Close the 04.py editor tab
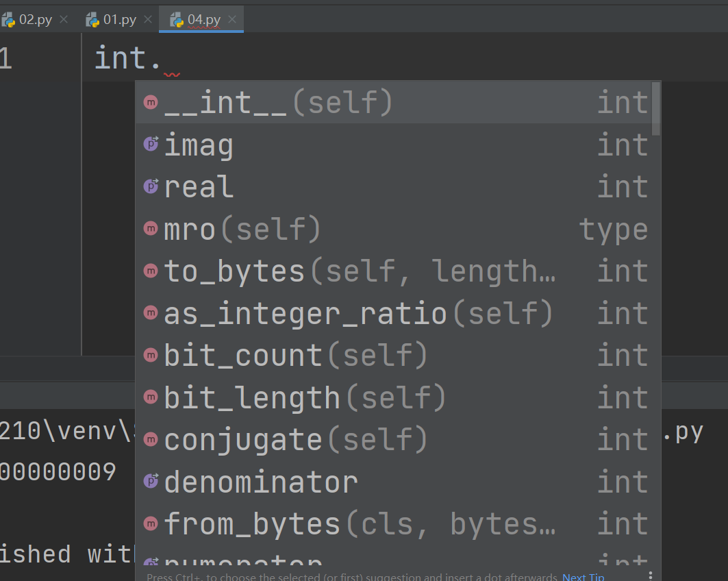 233,19
